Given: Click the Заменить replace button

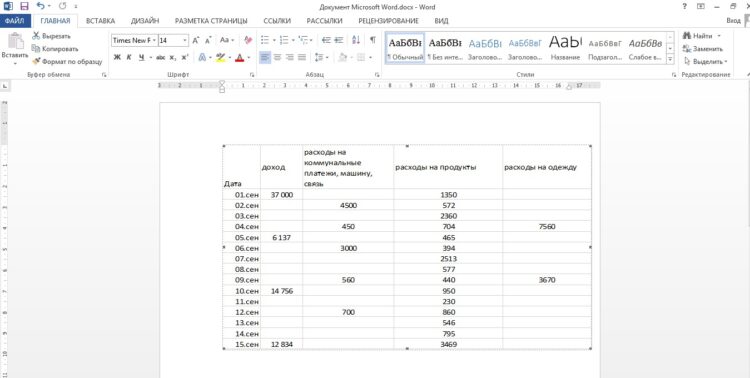Looking at the screenshot, I should point(703,49).
